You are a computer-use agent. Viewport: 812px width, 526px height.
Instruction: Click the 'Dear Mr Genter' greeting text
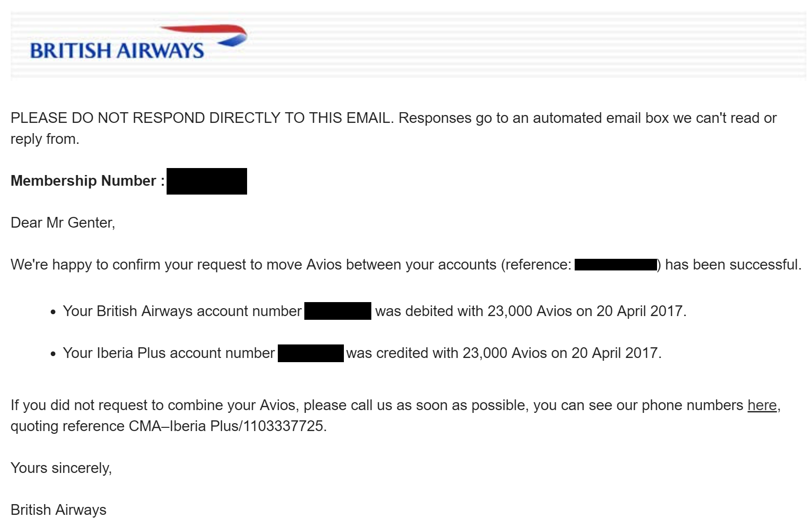[63, 223]
